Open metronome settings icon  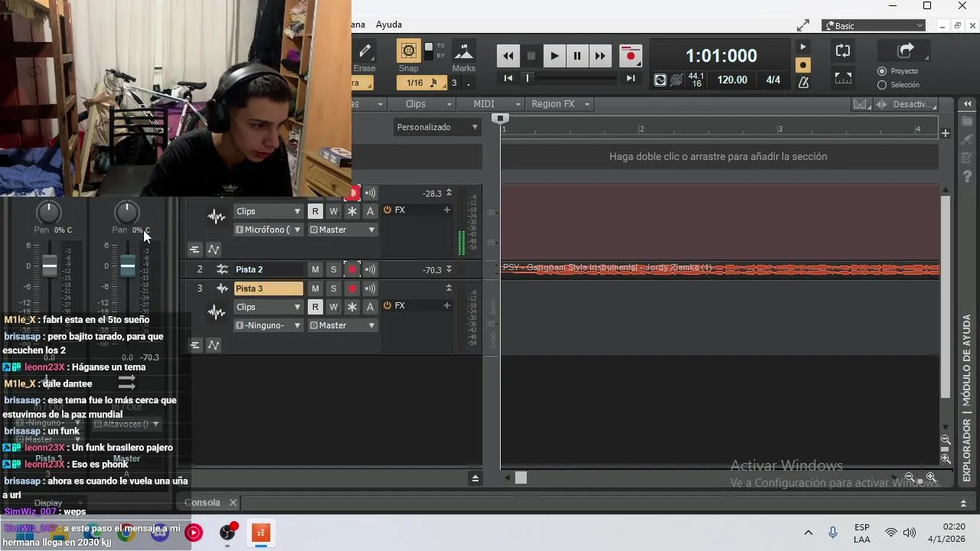click(802, 82)
